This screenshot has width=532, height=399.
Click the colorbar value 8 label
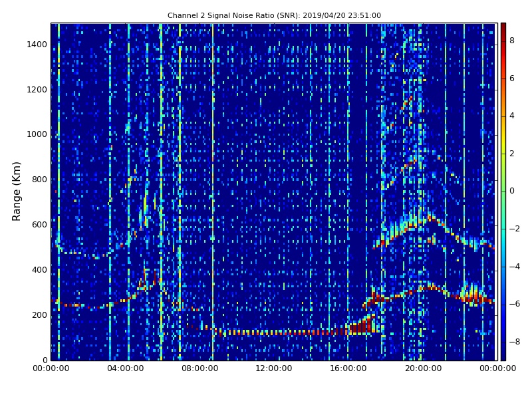tap(512, 41)
